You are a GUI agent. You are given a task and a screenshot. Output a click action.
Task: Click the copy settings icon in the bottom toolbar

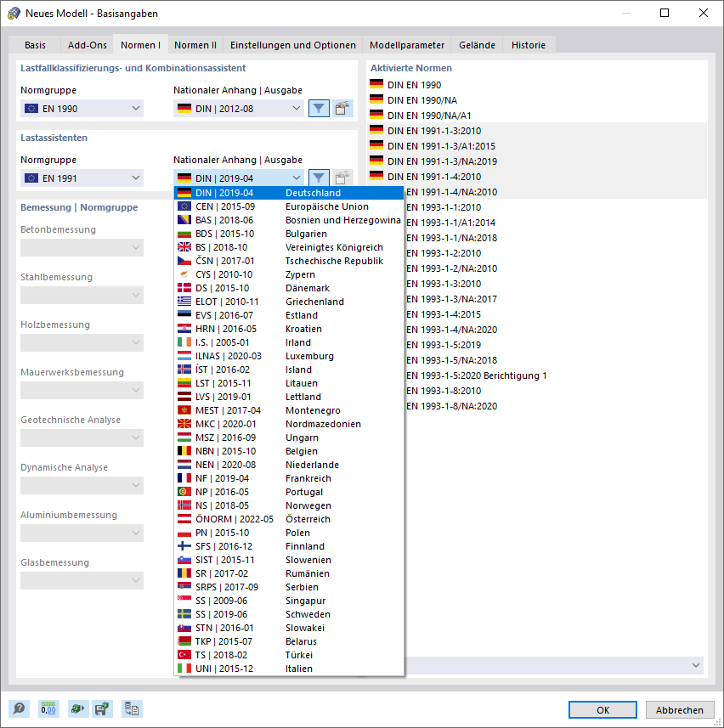coord(131,708)
